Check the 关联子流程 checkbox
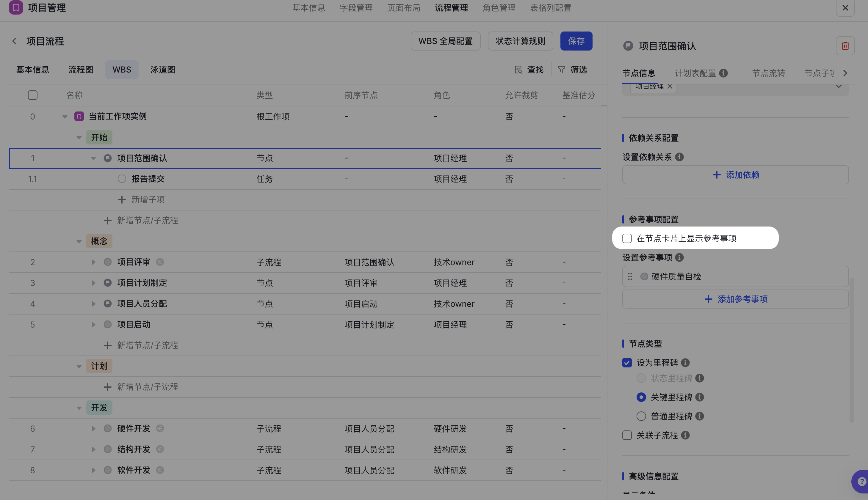The image size is (868, 500). (x=627, y=435)
